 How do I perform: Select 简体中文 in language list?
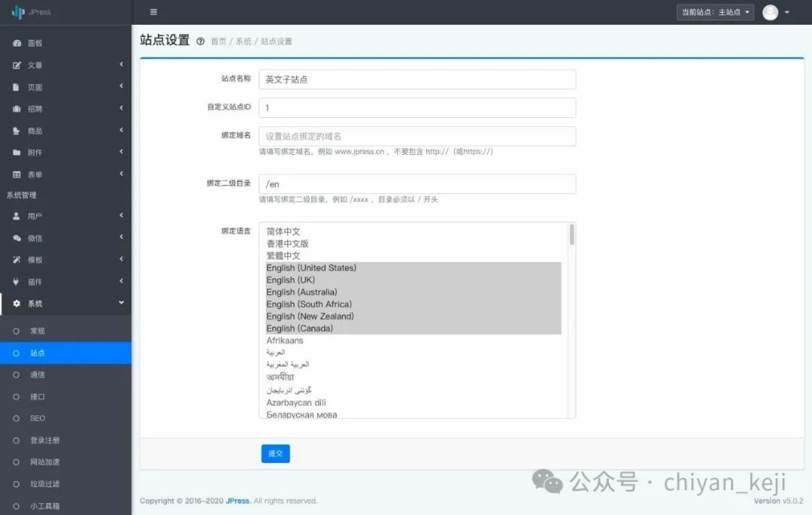(x=414, y=232)
